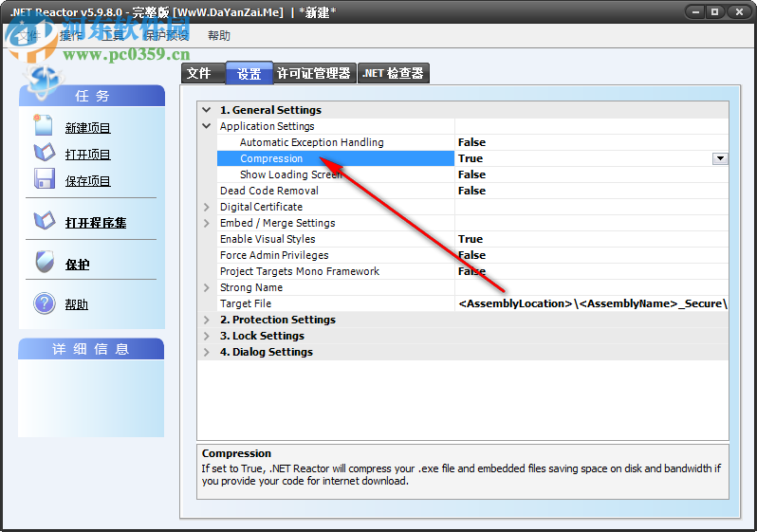The width and height of the screenshot is (757, 532).
Task: Open the 打开项目 link
Action: pos(88,155)
